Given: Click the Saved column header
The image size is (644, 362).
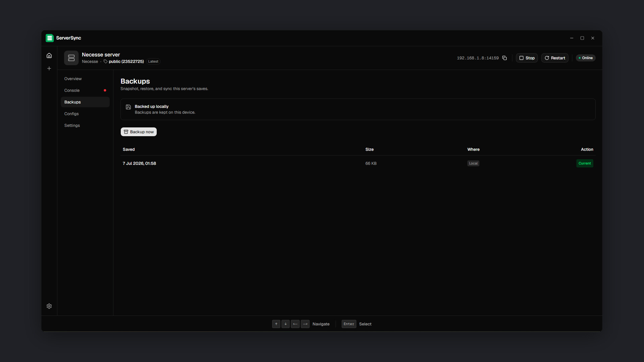Looking at the screenshot, I should coord(128,149).
